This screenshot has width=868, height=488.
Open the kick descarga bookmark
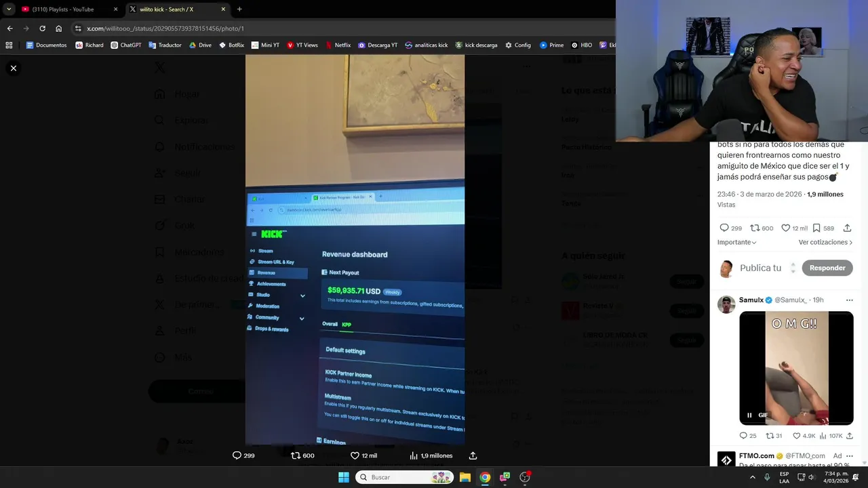click(476, 45)
